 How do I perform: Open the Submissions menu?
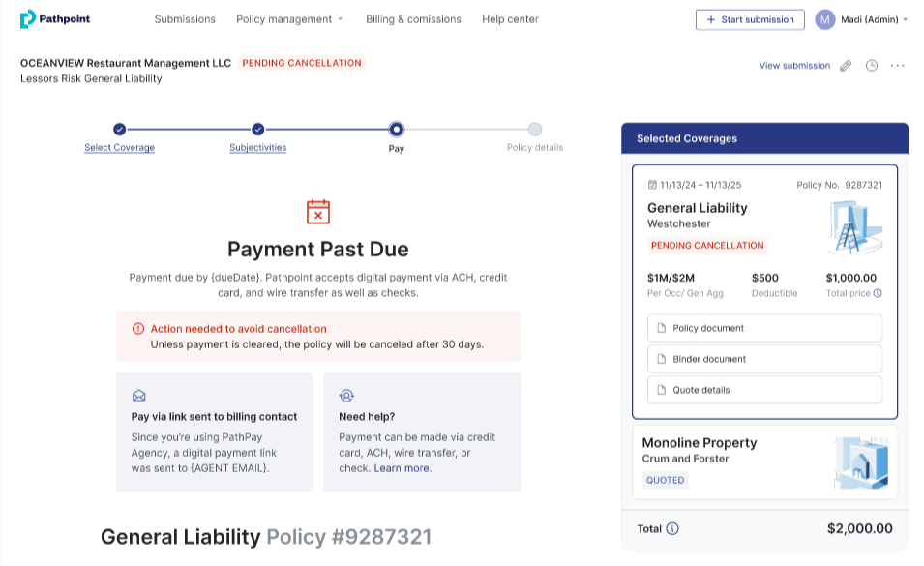click(185, 19)
